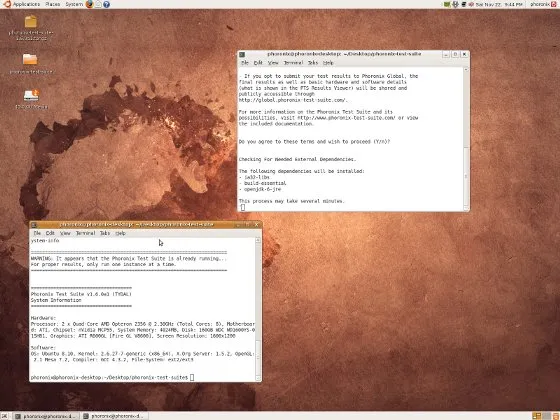Open Terminal menu in the System Information terminal
The height and width of the screenshot is (420, 560).
[85, 233]
